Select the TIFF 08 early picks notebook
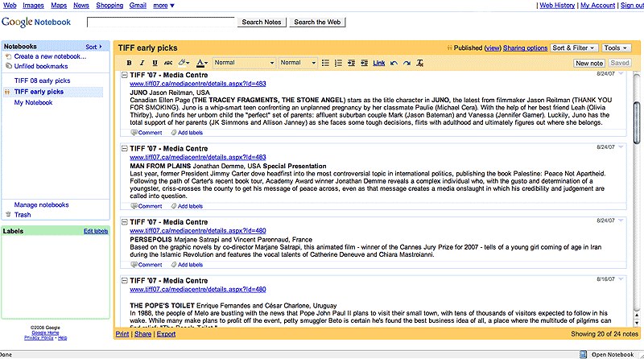This screenshot has width=644, height=359. click(43, 81)
